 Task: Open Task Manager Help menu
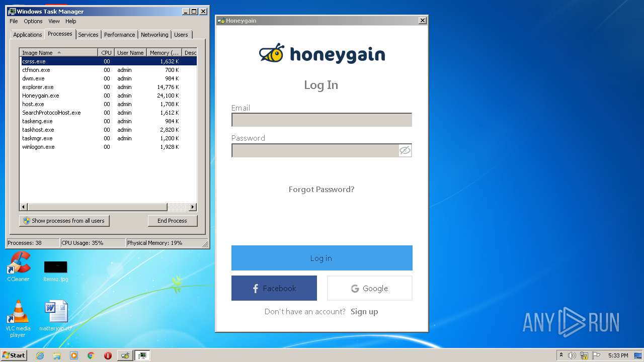[71, 21]
